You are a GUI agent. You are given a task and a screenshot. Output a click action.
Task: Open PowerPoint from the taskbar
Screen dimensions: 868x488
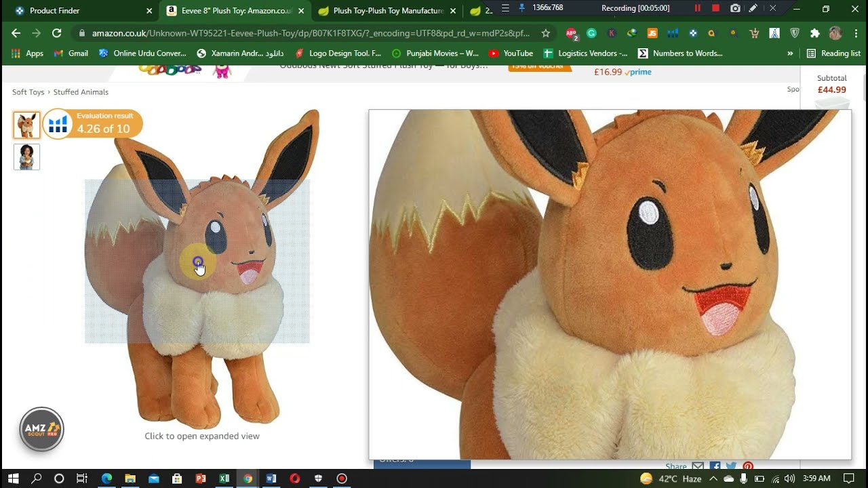tap(201, 479)
